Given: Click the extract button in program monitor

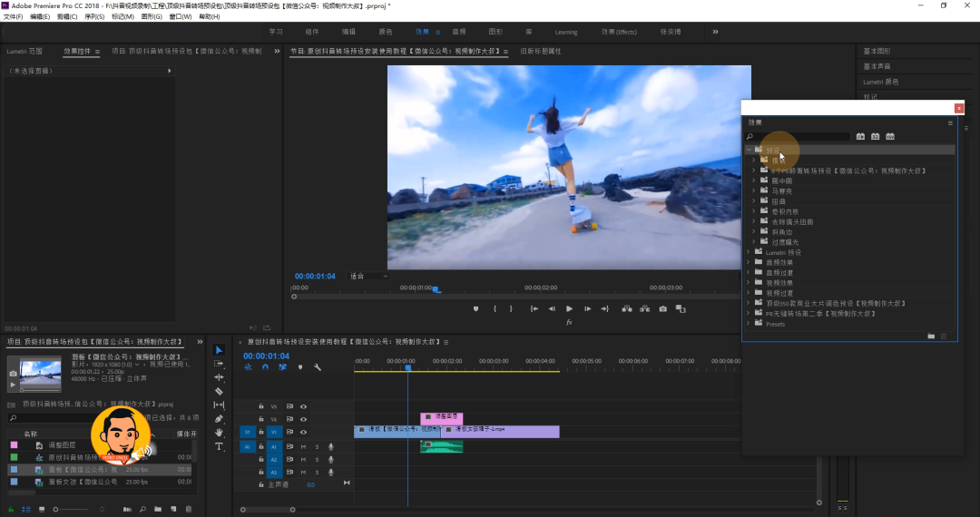Looking at the screenshot, I should pyautogui.click(x=644, y=309).
